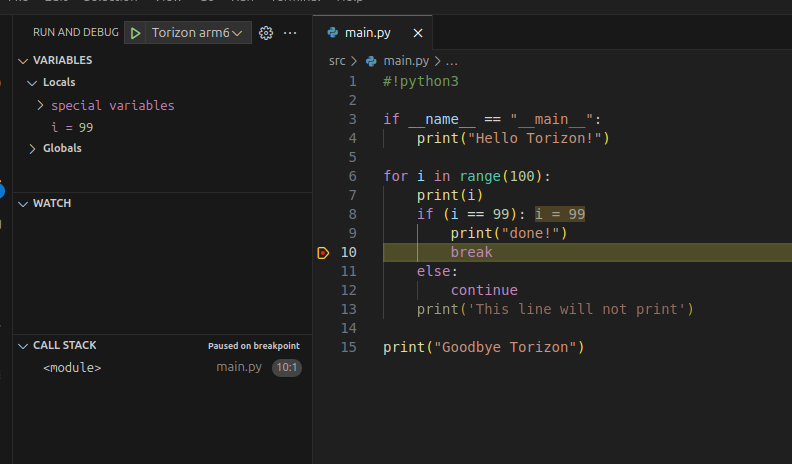Viewport: 792px width, 464px height.
Task: Collapse the Locals scope
Action: (32, 82)
